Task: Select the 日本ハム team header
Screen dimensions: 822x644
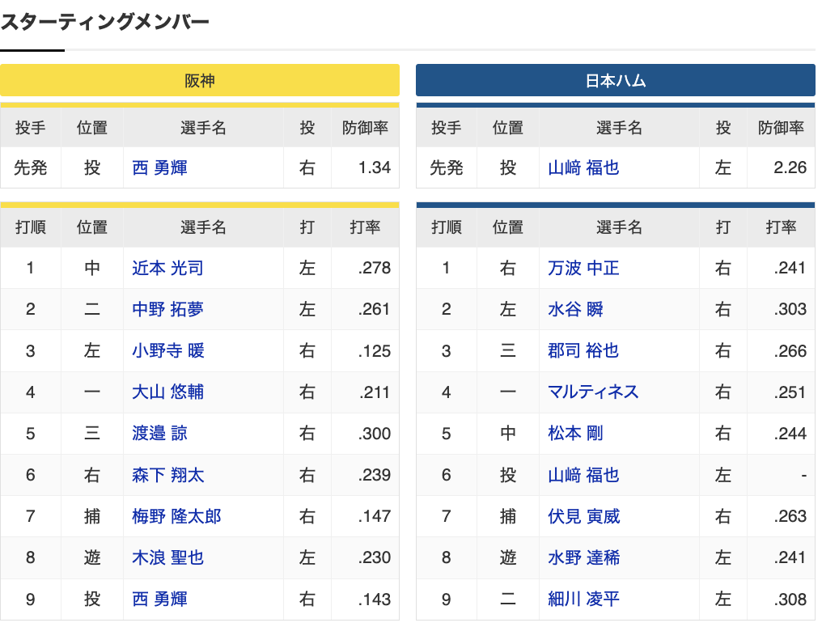Action: [616, 80]
